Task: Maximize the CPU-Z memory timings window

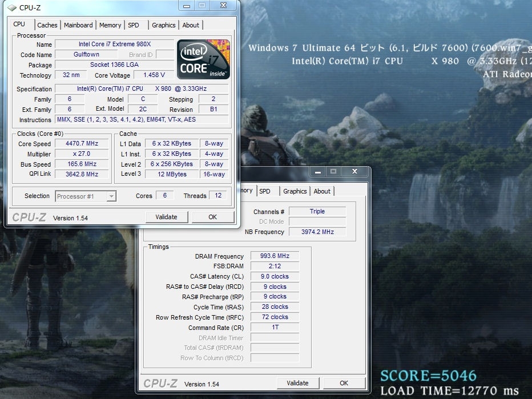Action: 333,171
